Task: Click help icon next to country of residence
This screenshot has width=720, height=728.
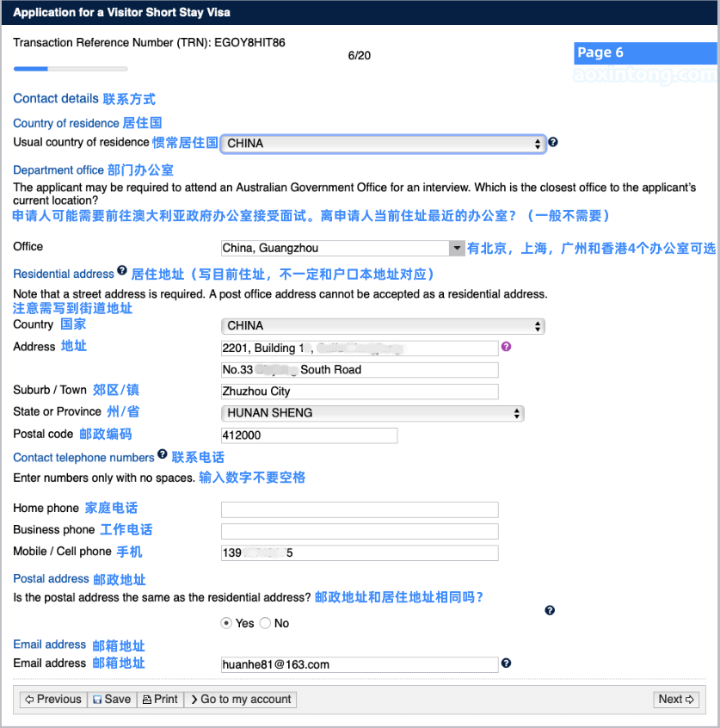Action: pyautogui.click(x=553, y=142)
